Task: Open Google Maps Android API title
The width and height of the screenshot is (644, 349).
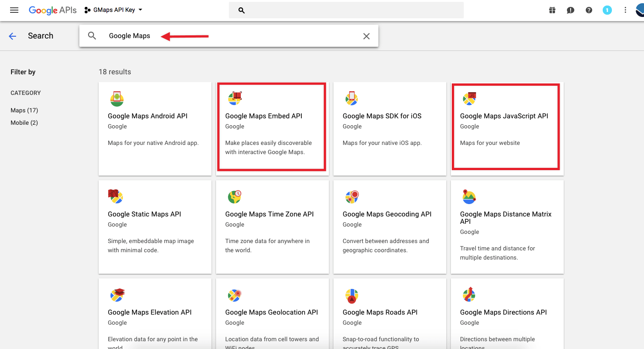Action: coord(148,116)
